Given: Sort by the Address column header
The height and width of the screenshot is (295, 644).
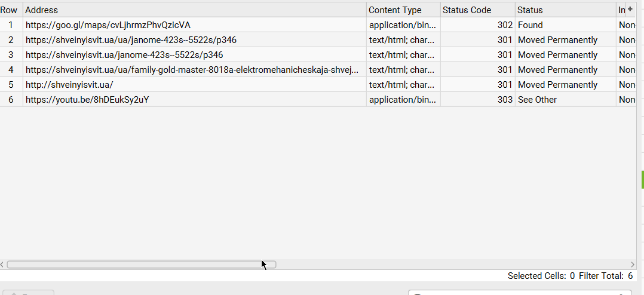Looking at the screenshot, I should tap(194, 10).
